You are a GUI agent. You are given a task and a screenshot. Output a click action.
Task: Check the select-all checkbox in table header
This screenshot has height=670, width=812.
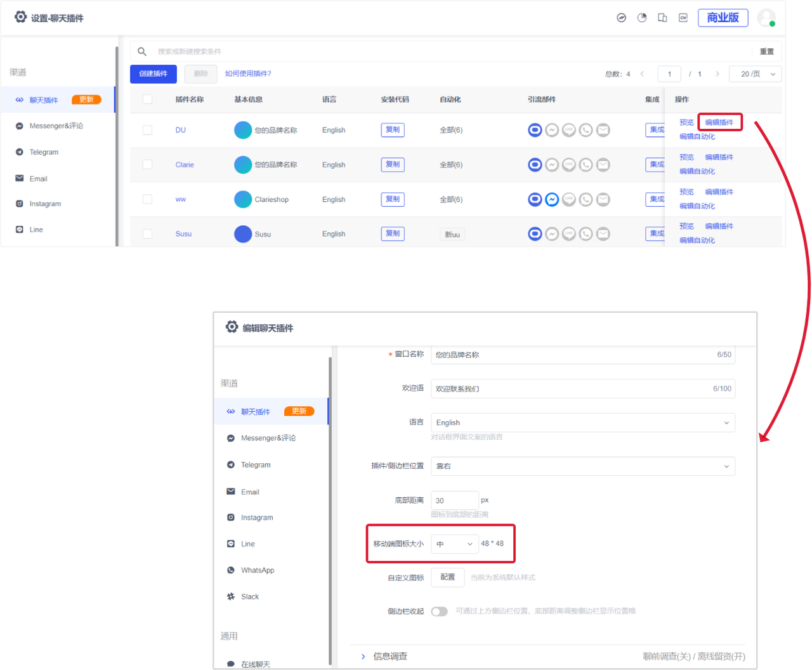tap(147, 100)
